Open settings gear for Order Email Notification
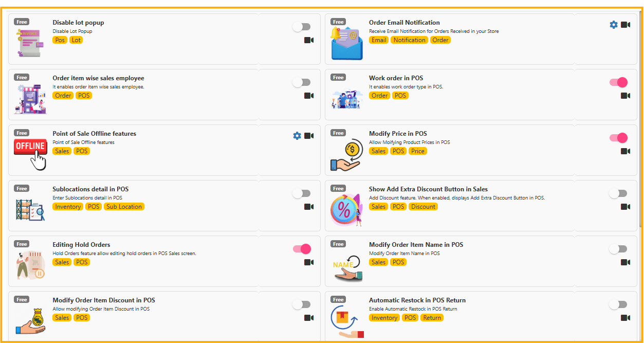644x343 pixels. 613,25
